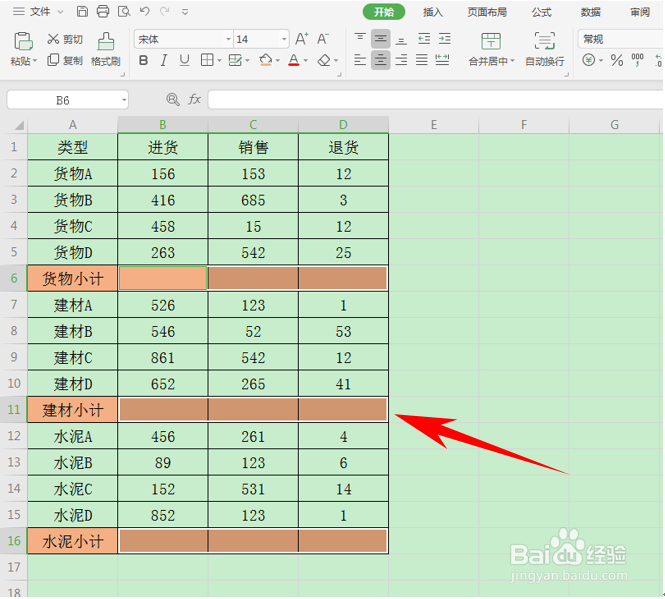
Task: Decrease font size with A- icon
Action: pos(322,39)
